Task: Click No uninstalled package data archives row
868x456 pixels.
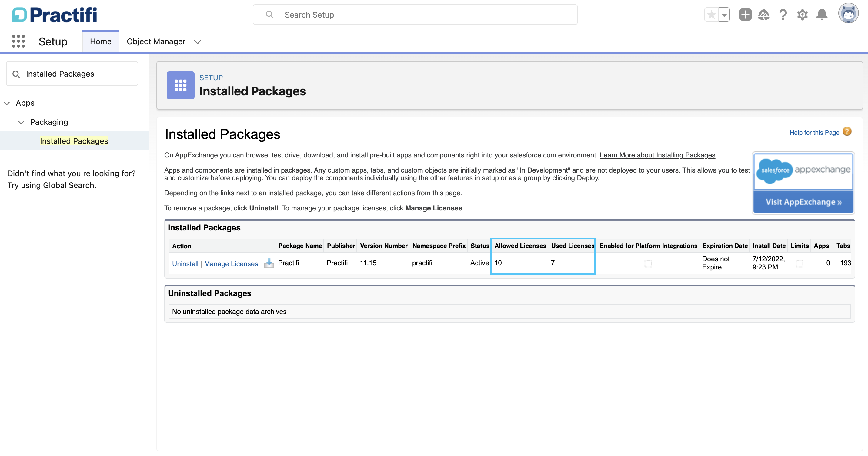Action: click(x=509, y=312)
